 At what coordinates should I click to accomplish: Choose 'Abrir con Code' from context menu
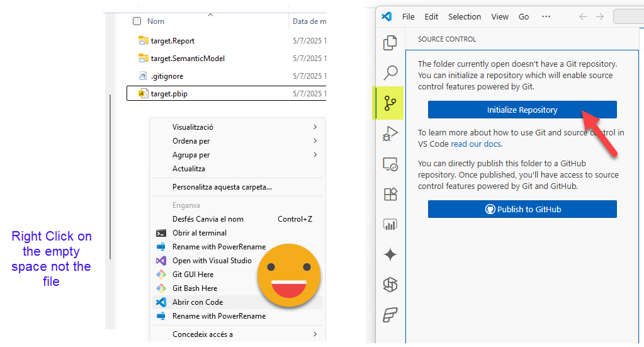(198, 302)
